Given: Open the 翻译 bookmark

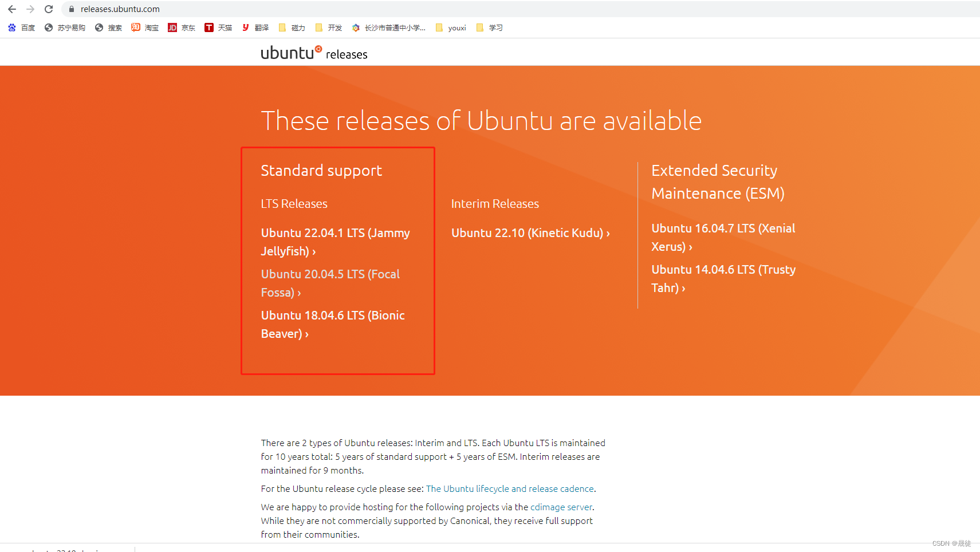Looking at the screenshot, I should pyautogui.click(x=255, y=27).
